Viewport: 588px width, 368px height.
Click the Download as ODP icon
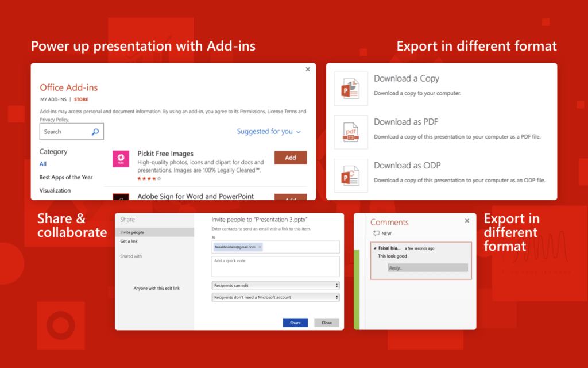pos(351,175)
